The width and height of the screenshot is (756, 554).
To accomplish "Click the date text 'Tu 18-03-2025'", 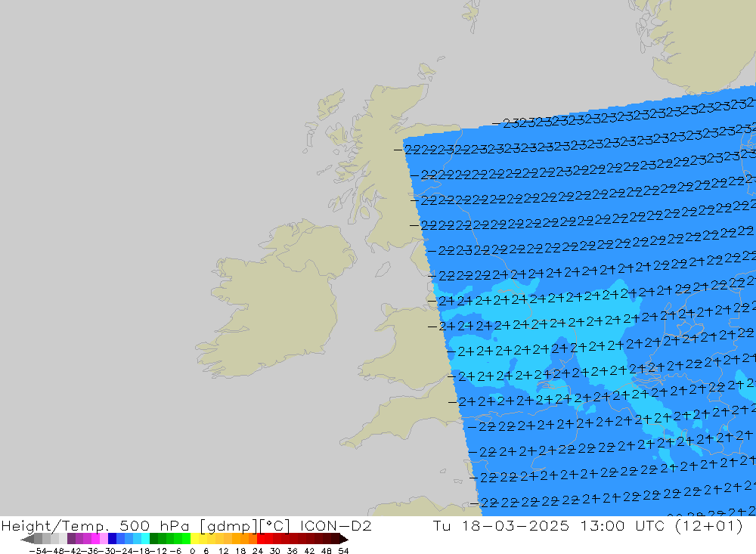I will click(500, 525).
